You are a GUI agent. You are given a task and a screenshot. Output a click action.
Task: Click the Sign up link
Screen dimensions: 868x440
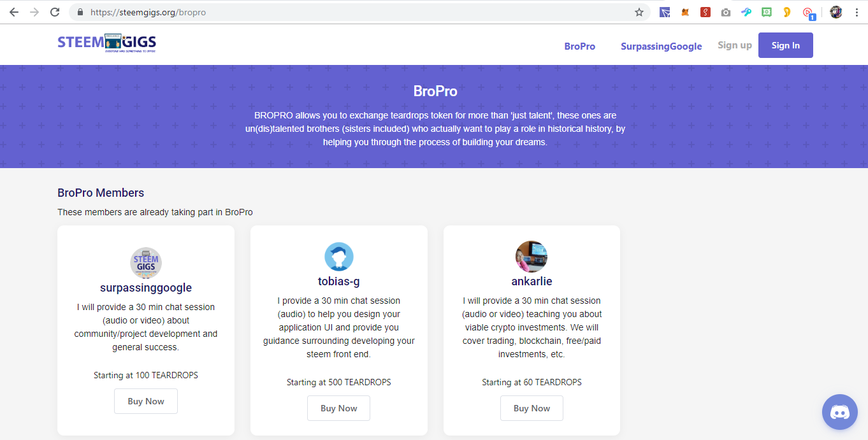point(735,45)
